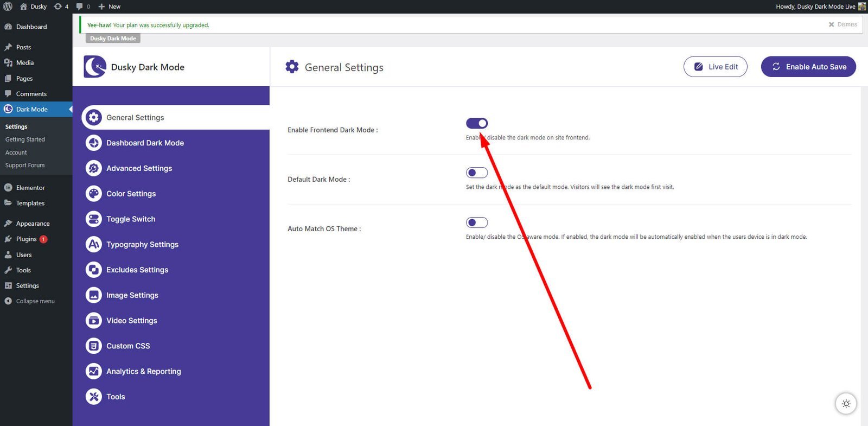Open the General Settings tab
The height and width of the screenshot is (426, 868).
point(176,117)
